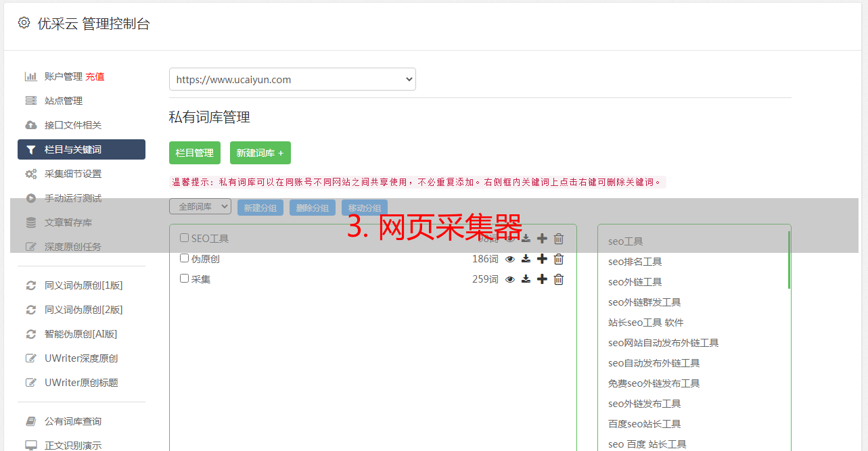The width and height of the screenshot is (868, 451).
Task: Click the cloud upload icon for 接口文件相关
Action: click(x=31, y=125)
